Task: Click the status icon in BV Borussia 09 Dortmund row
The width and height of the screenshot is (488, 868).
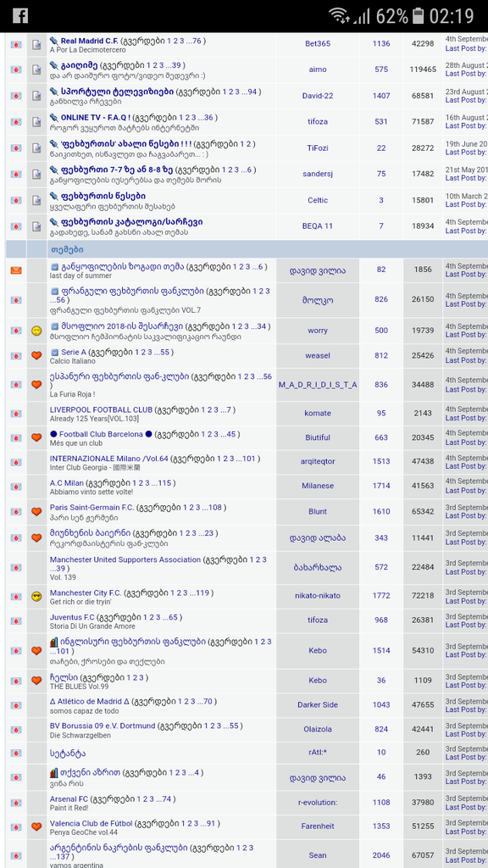Action: 16,730
